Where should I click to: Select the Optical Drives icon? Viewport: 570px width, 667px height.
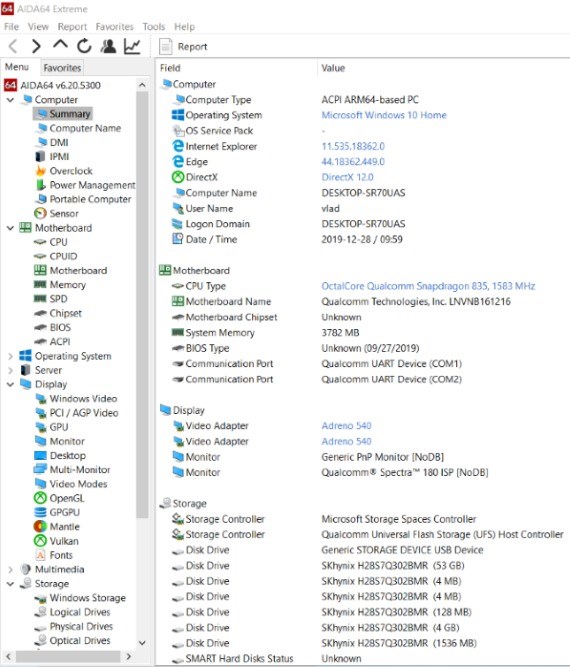point(40,641)
